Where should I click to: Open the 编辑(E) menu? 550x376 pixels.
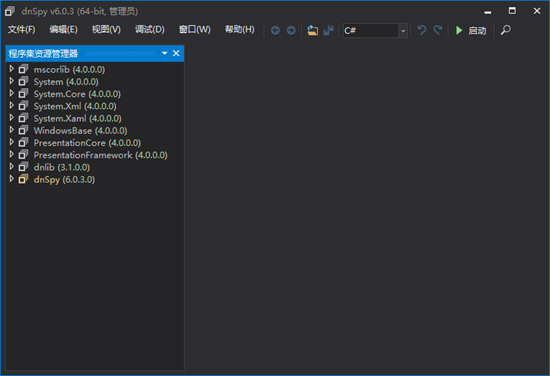(x=63, y=29)
